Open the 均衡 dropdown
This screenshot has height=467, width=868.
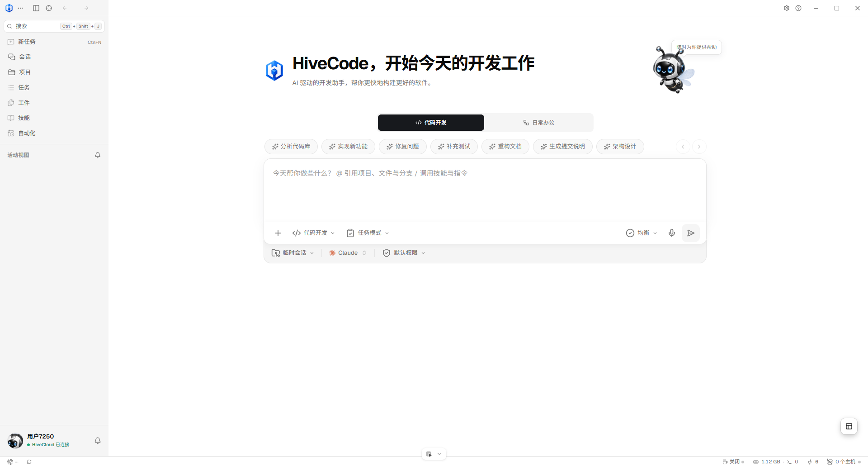pos(642,233)
